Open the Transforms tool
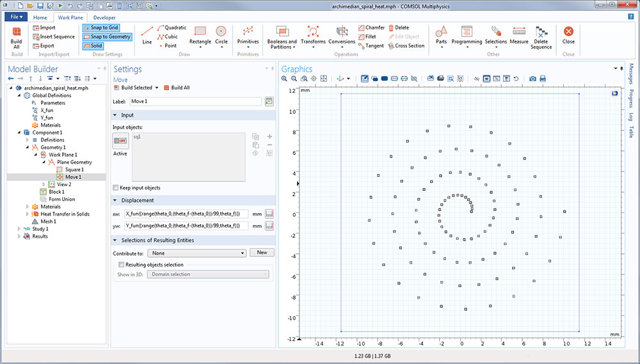Image resolution: width=640 pixels, height=364 pixels. [x=313, y=31]
